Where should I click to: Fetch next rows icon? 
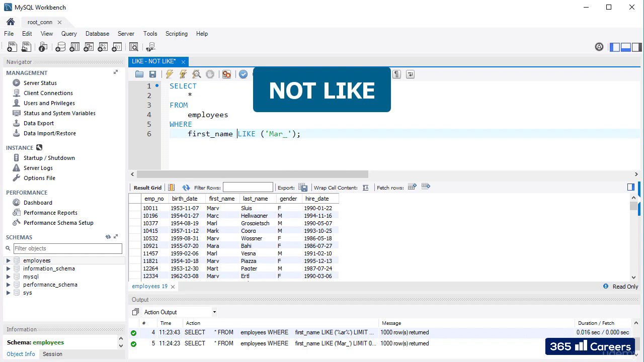[x=413, y=187]
